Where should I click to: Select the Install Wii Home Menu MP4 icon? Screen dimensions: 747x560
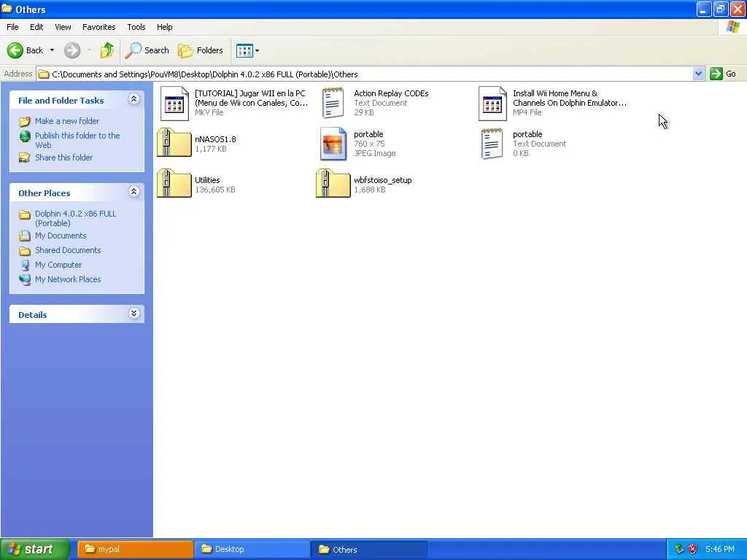tap(492, 104)
